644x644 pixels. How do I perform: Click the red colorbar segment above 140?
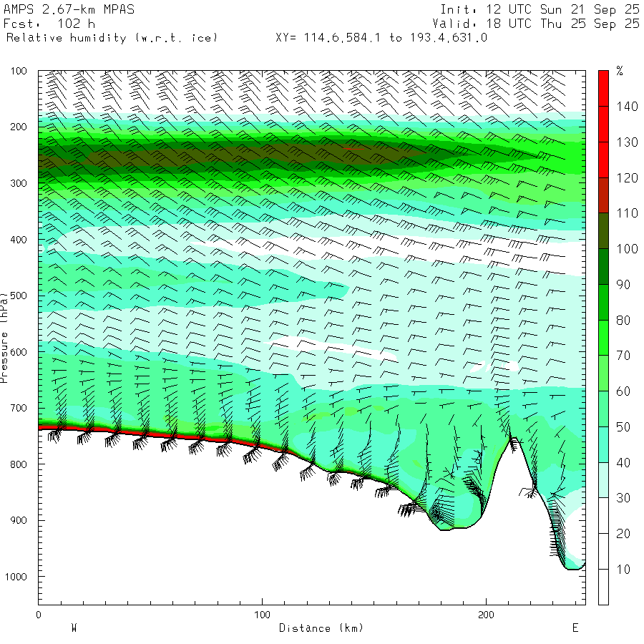point(603,88)
